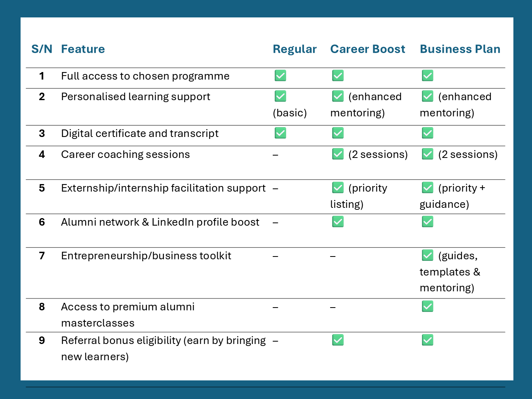Screen dimensions: 532x399
Task: Select the Career Boost column header
Action: [367, 49]
